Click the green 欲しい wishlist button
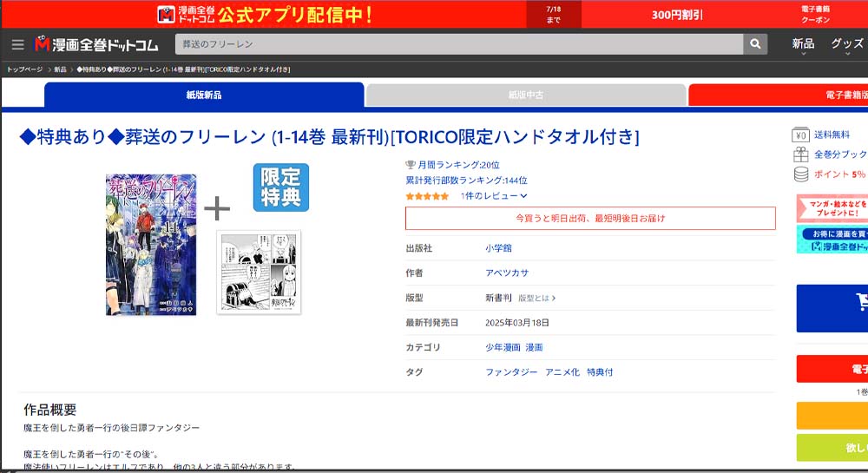Viewport: 868px width, 473px height. pos(832,448)
